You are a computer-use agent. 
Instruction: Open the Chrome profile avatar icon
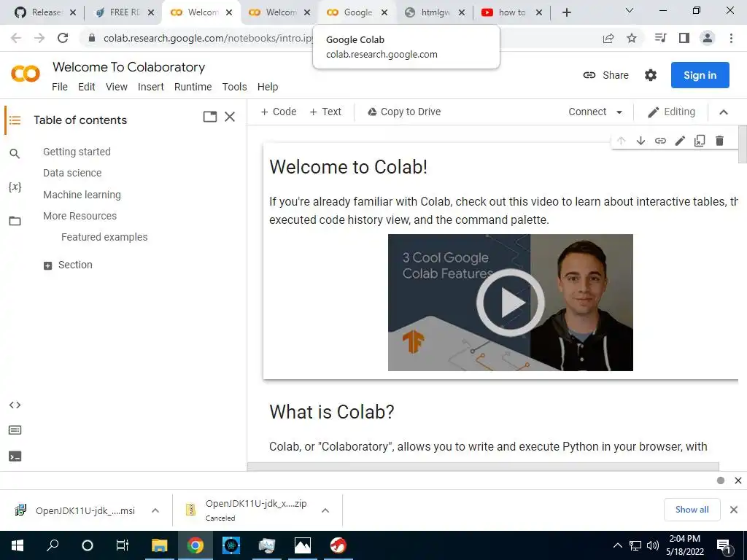click(708, 38)
